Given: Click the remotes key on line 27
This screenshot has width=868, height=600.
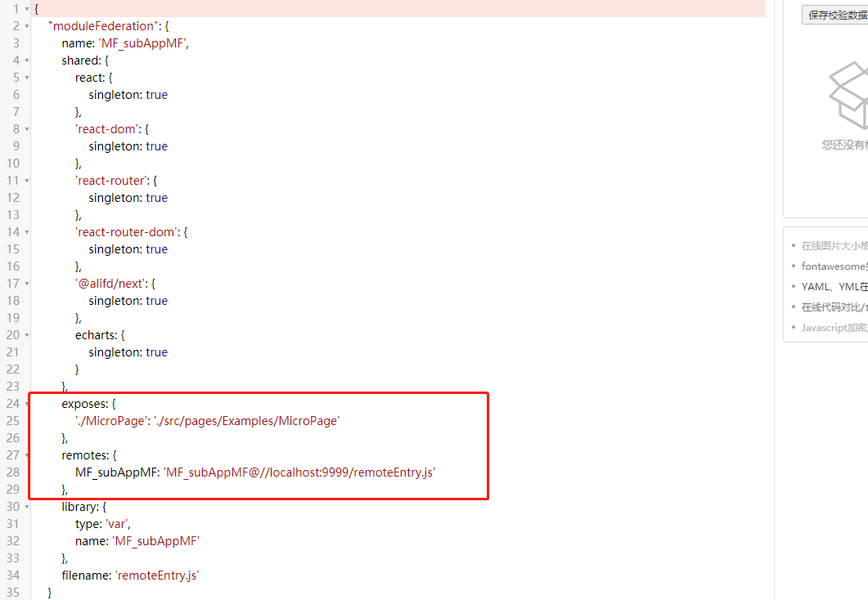Looking at the screenshot, I should click(x=85, y=455).
